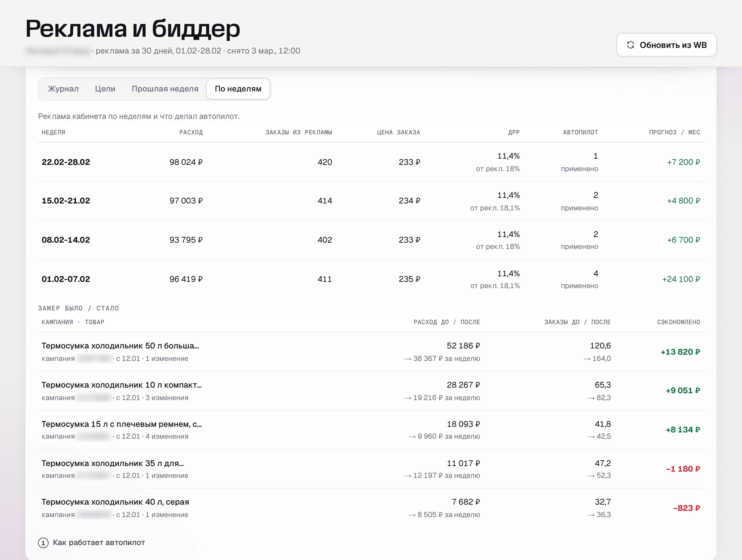Click forecast value +24 100 ₽
The height and width of the screenshot is (560, 742).
[x=681, y=279]
